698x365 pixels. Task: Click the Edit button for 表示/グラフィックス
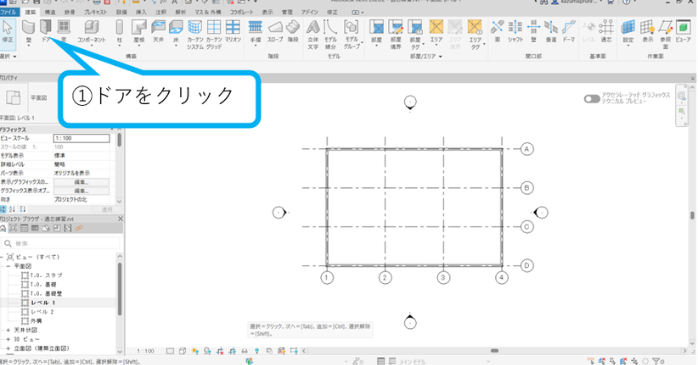[81, 182]
